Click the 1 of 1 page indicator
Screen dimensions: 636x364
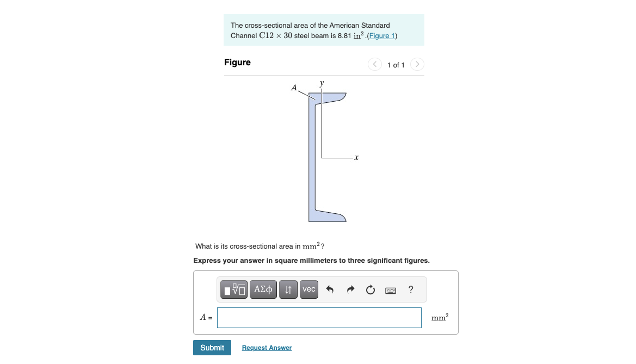(396, 65)
